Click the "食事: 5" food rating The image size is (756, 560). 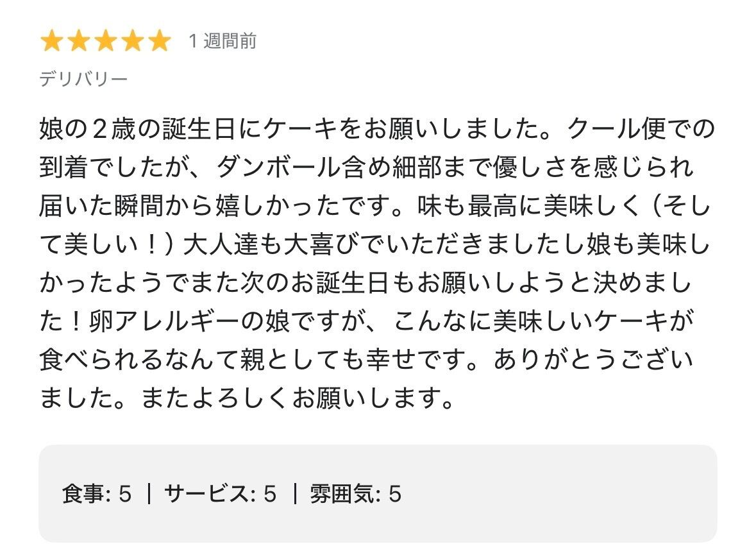(x=96, y=494)
